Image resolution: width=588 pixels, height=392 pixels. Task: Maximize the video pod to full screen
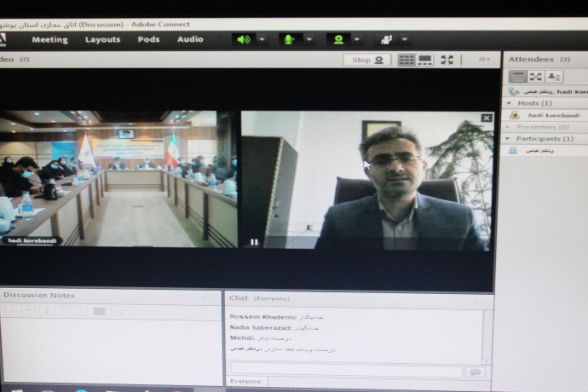447,60
